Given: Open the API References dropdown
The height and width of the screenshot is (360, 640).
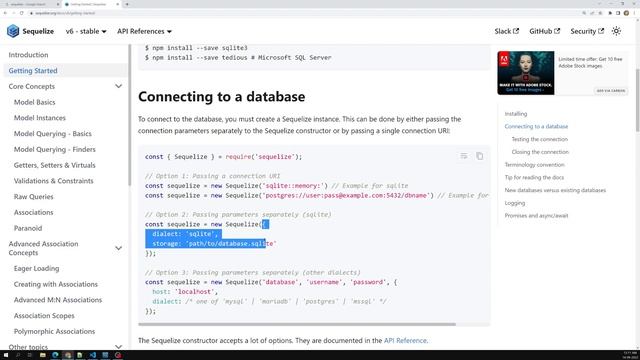Looking at the screenshot, I should click(x=144, y=31).
